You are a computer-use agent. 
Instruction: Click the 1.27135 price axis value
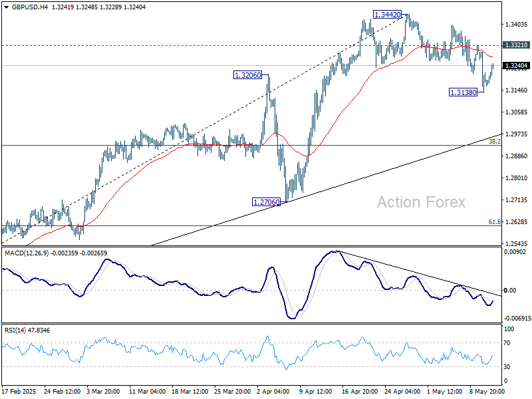tap(517, 200)
